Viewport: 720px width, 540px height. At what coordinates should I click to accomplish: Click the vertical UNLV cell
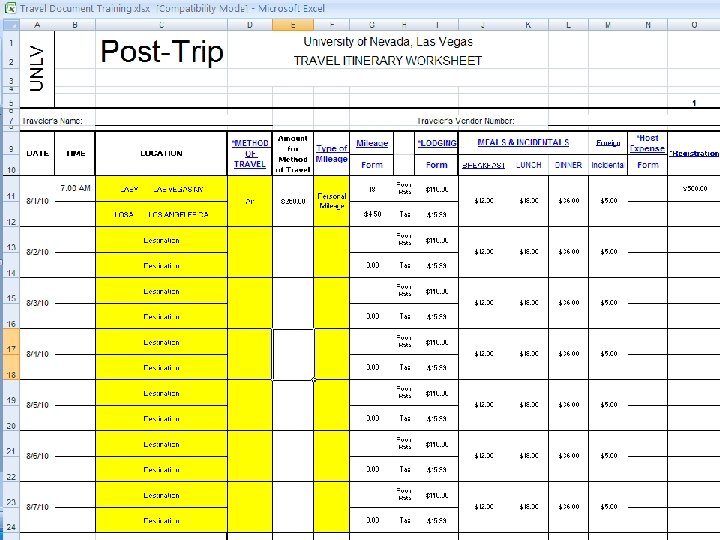[37, 69]
